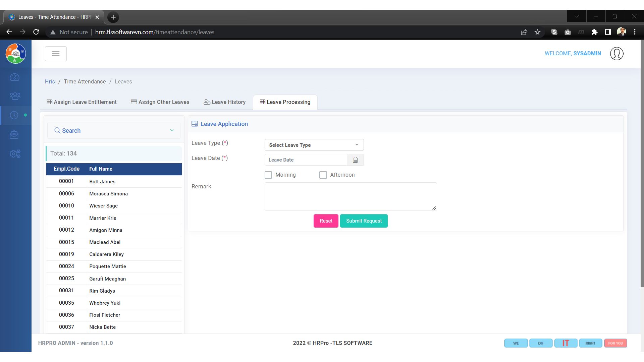Open the Leave Date calendar picker icon
Viewport: 644px width, 362px height.
pos(355,160)
